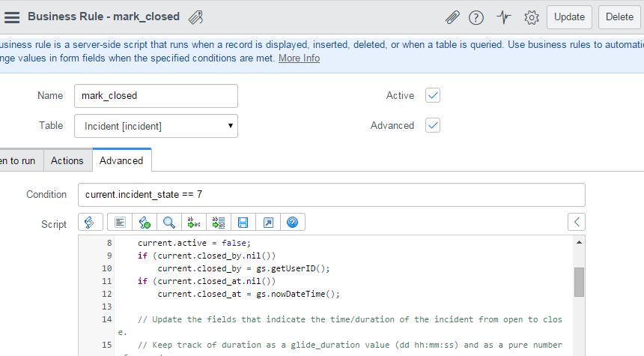Open editor help blue question icon

[293, 223]
